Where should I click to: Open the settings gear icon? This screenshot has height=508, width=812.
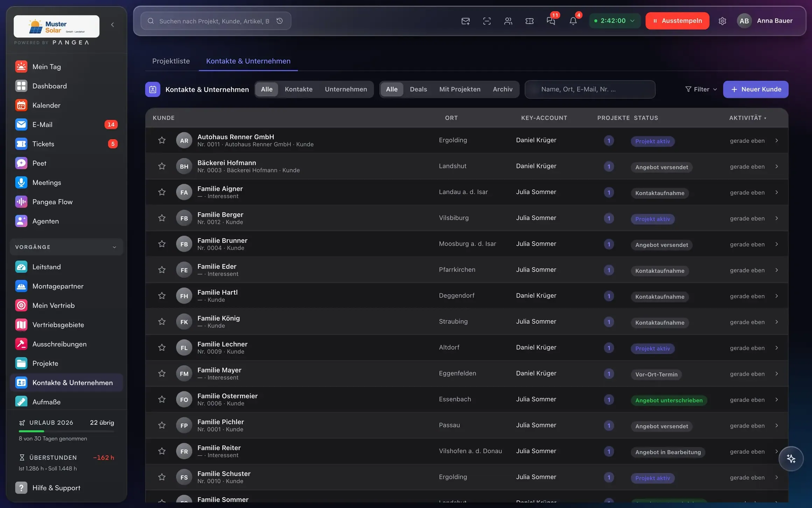(722, 21)
